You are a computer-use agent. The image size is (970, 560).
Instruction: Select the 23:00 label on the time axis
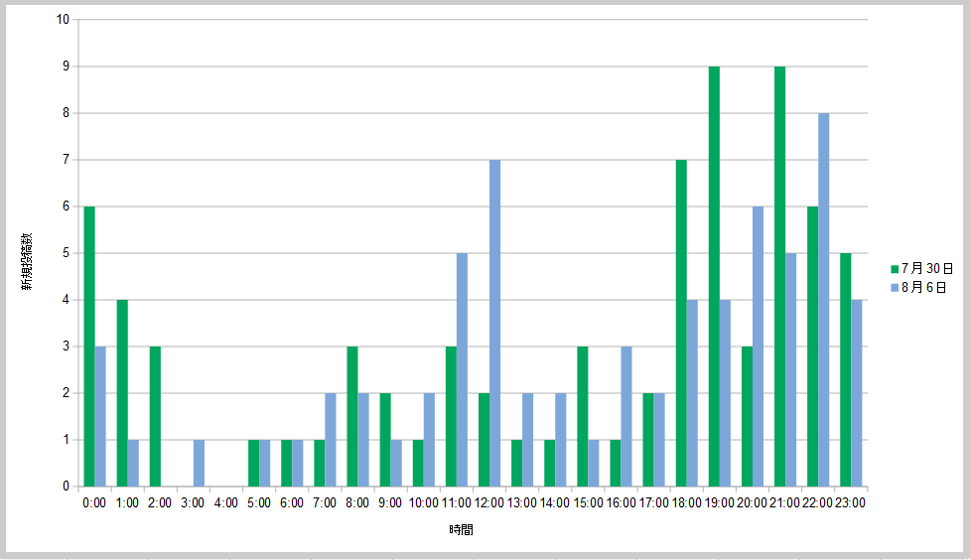pos(850,502)
